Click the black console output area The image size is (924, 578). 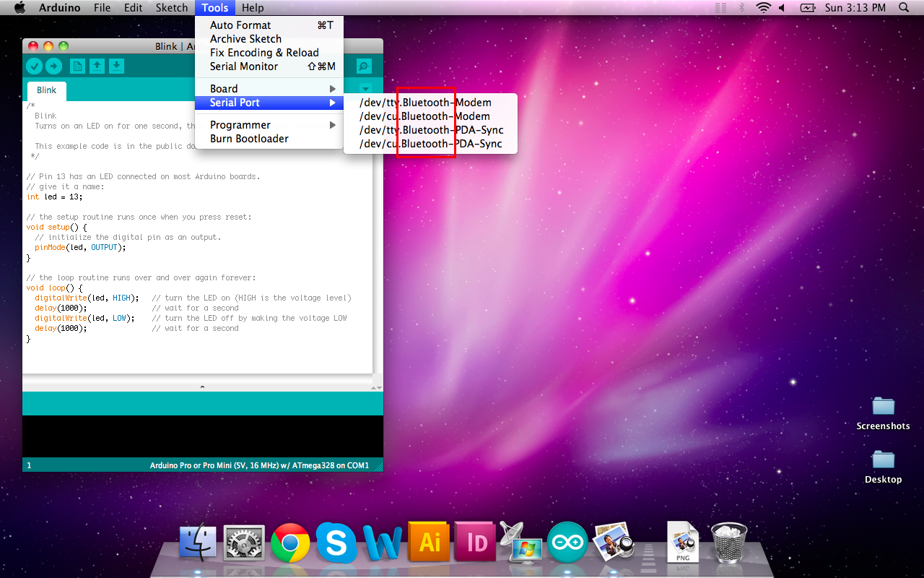point(203,436)
